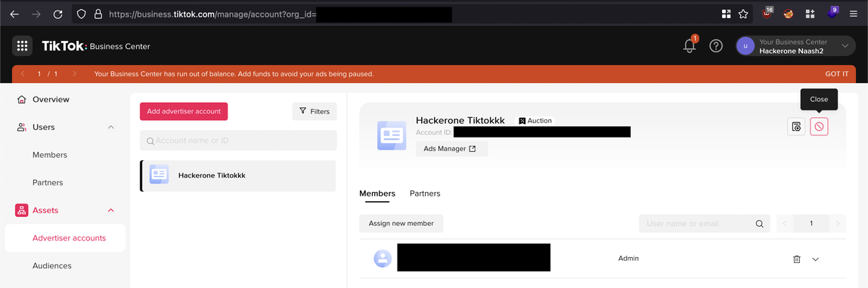Viewport: 868px width, 288px height.
Task: Open Overview in the sidebar
Action: click(51, 100)
